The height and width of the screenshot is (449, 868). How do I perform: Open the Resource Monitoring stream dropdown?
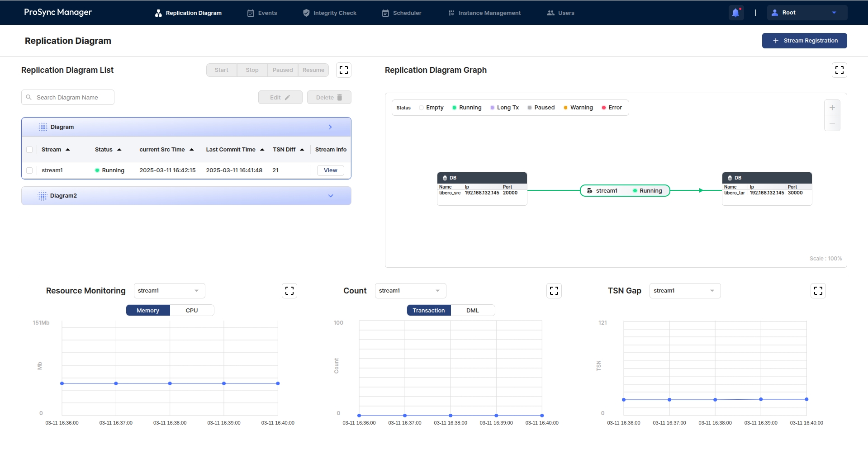169,291
